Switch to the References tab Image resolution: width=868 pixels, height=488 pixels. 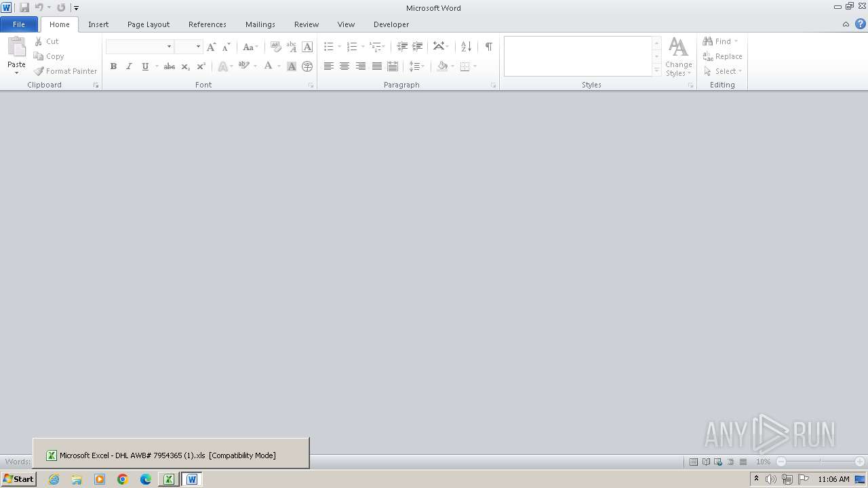click(208, 24)
